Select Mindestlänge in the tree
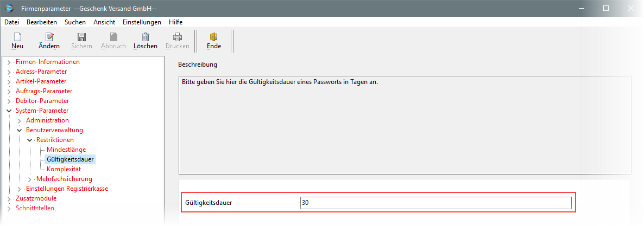 [66, 150]
